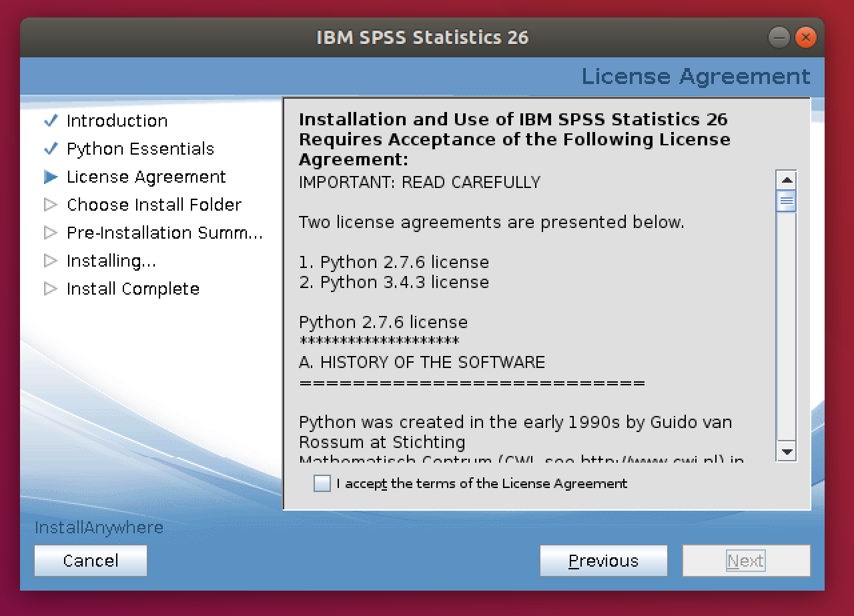This screenshot has height=616, width=854.
Task: Click the Introduction step checkmark icon
Action: click(x=51, y=121)
